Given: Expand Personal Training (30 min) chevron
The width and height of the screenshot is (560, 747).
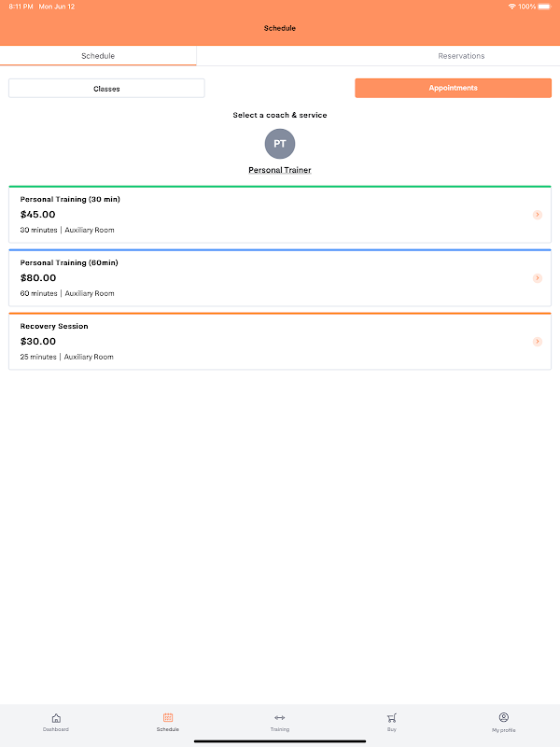Looking at the screenshot, I should [538, 215].
